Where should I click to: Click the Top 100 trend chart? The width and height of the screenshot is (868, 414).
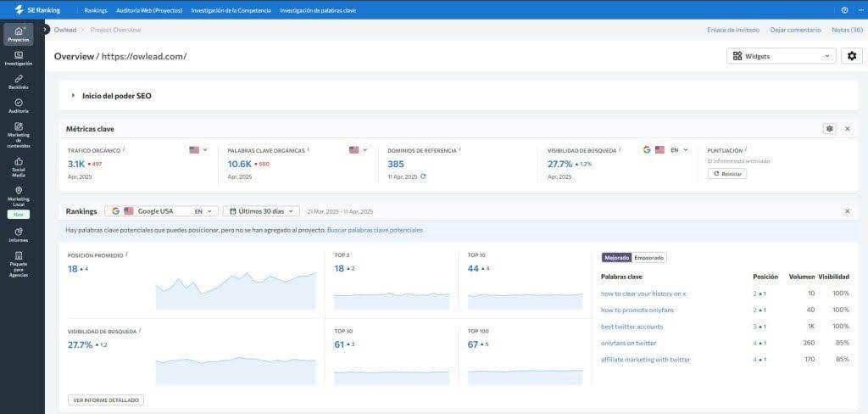click(x=526, y=377)
